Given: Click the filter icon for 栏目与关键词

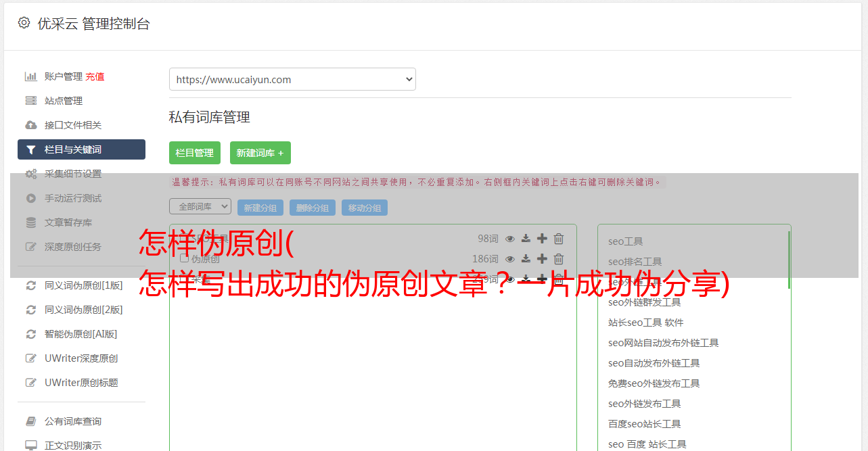Looking at the screenshot, I should tap(31, 149).
